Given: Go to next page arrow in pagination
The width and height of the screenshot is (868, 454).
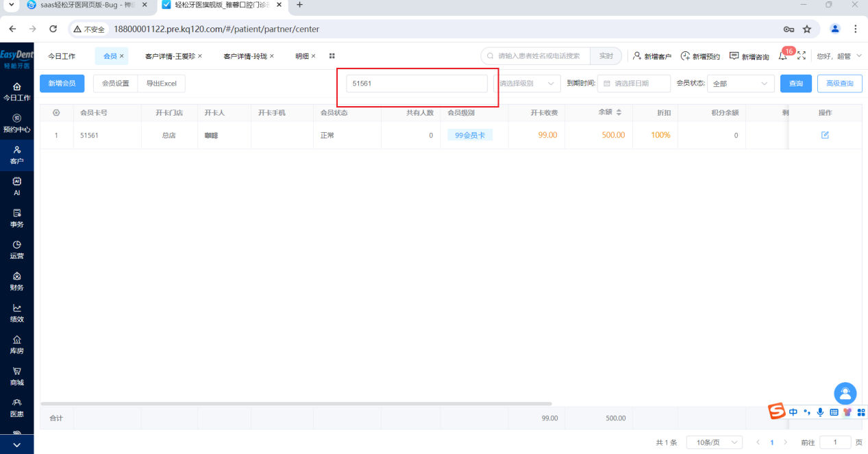Looking at the screenshot, I should (x=786, y=442).
